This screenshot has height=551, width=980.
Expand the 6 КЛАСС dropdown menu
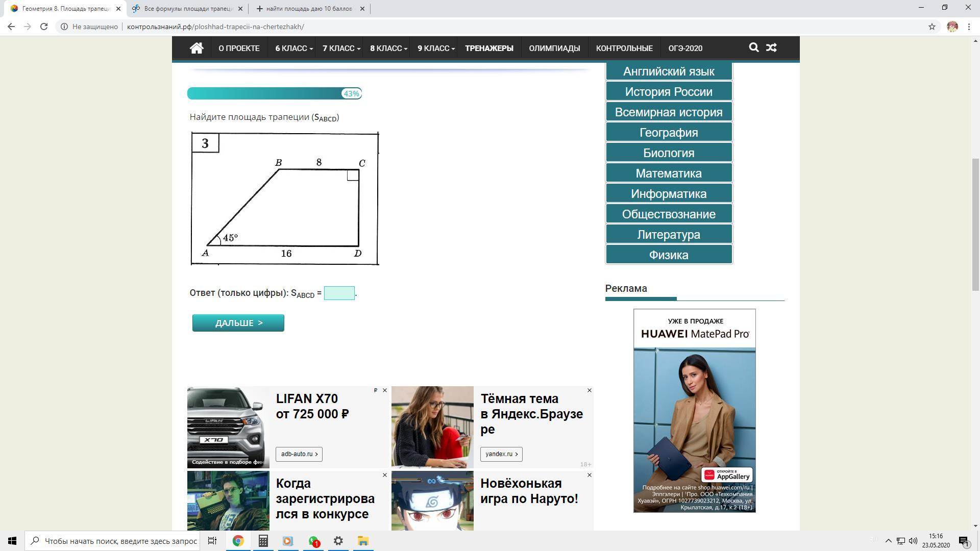293,48
